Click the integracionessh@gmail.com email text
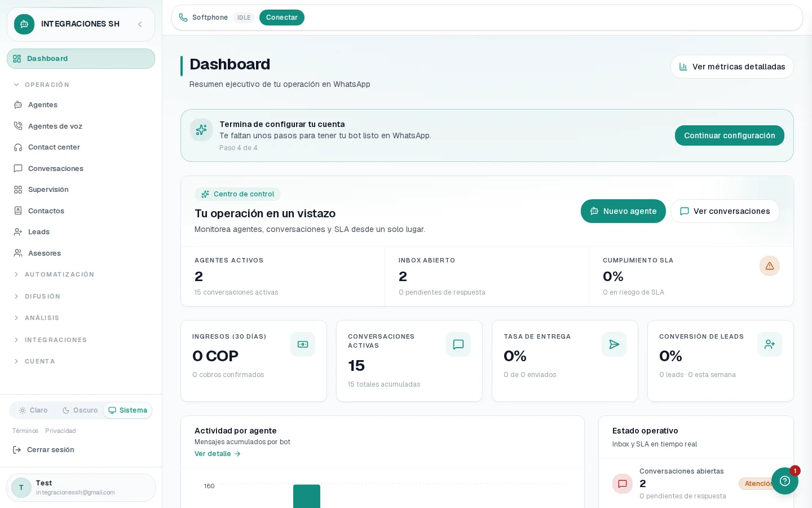 (76, 493)
